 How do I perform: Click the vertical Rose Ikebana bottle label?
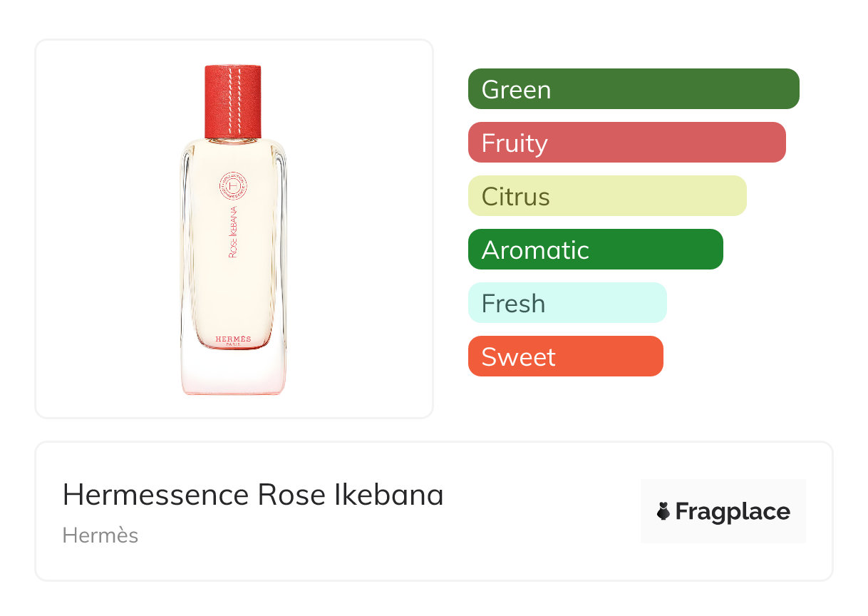(233, 232)
